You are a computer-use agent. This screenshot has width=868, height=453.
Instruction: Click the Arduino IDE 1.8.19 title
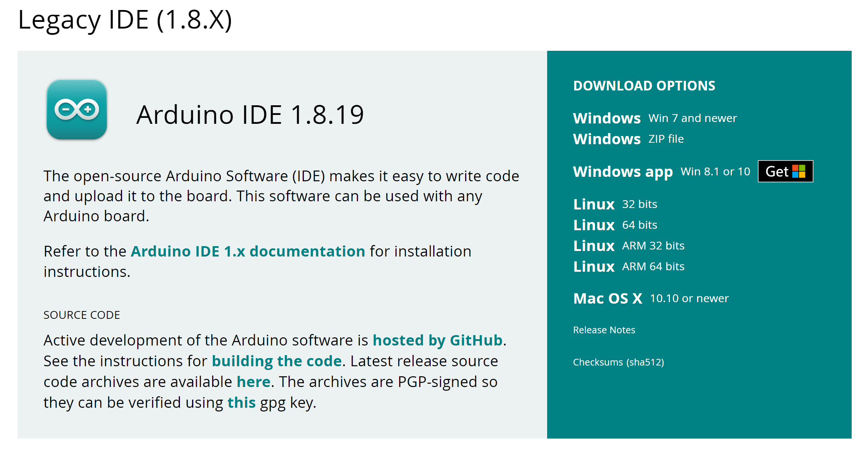coord(250,115)
